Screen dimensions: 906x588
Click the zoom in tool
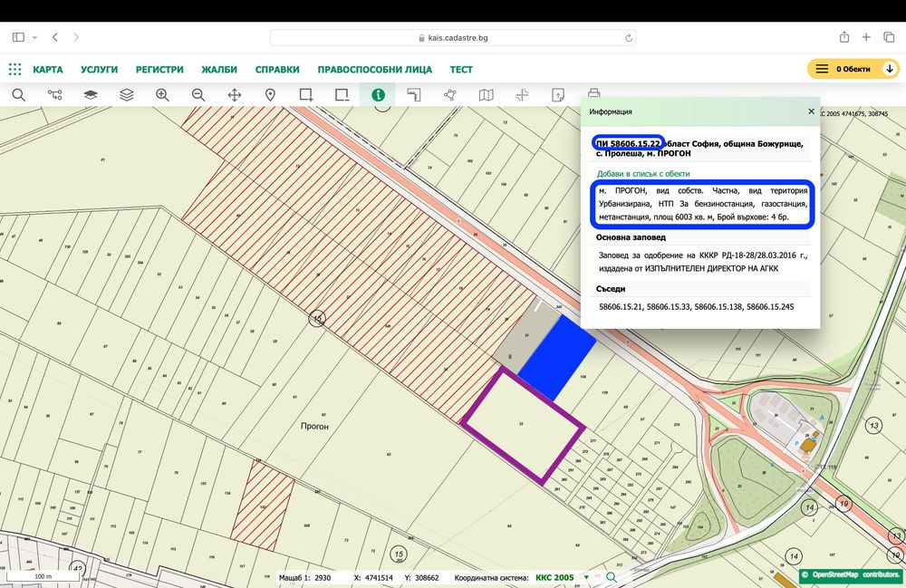click(x=162, y=94)
